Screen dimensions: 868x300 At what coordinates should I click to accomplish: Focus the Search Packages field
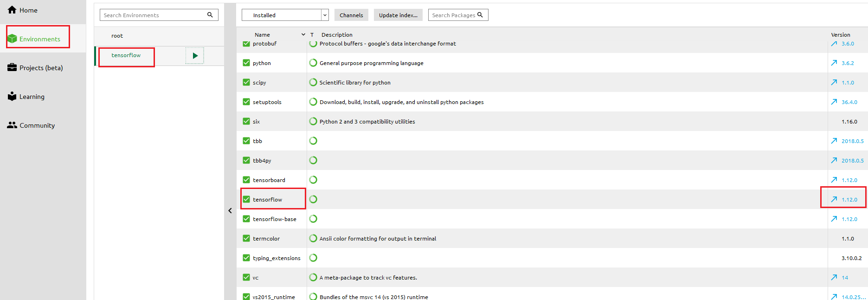(x=458, y=15)
